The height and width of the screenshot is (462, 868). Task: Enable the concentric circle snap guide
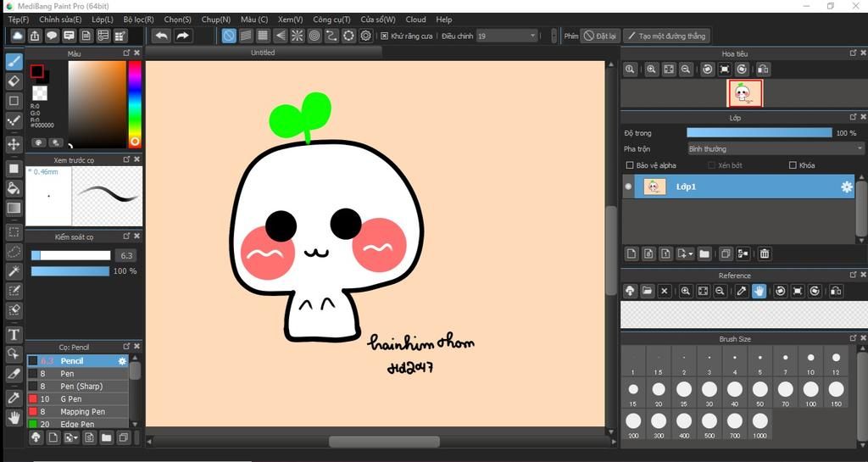(x=314, y=36)
